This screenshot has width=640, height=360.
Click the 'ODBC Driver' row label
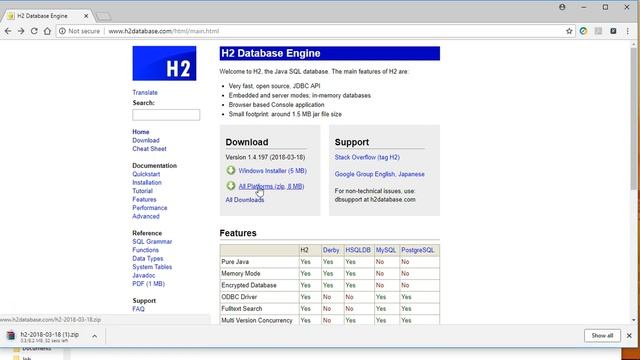point(239,297)
